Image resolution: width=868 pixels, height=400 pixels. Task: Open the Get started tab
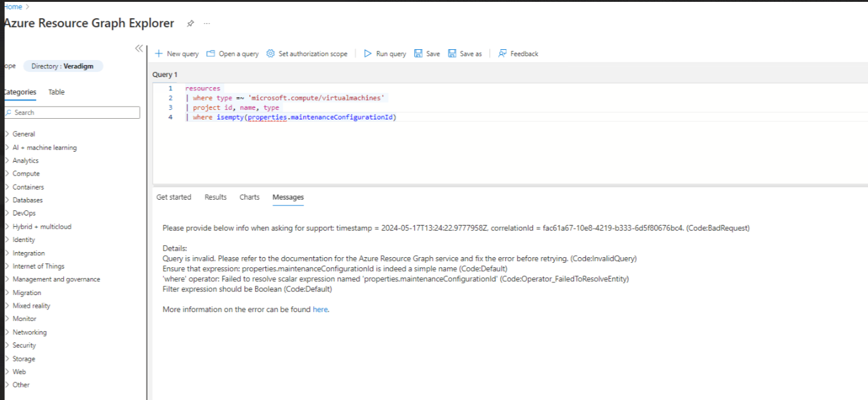point(174,197)
